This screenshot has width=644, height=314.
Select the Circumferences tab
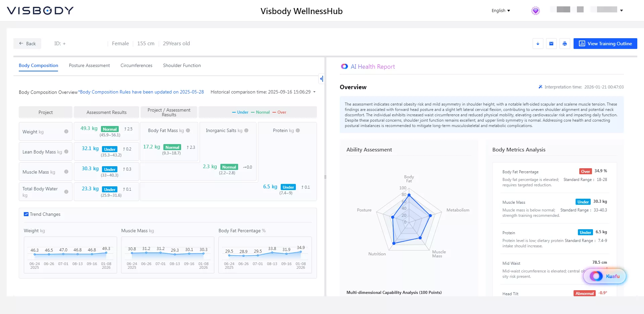[136, 65]
